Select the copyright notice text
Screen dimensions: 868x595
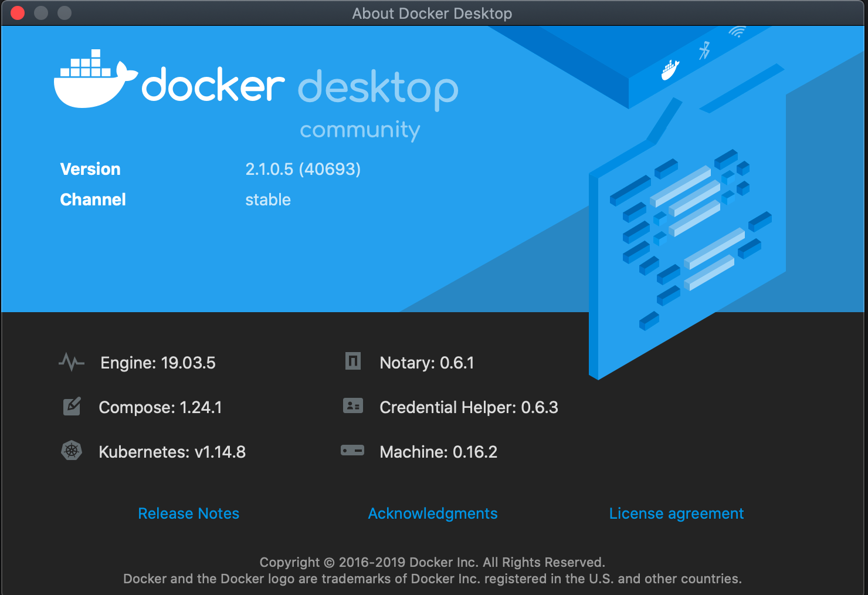(x=432, y=562)
